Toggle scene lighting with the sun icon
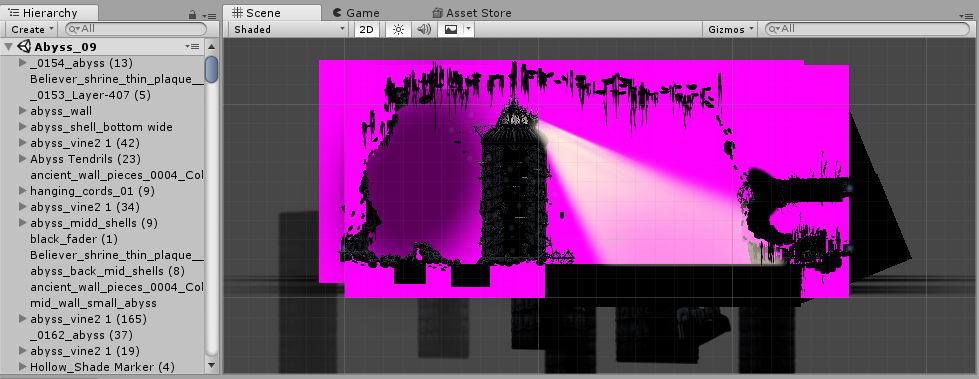The width and height of the screenshot is (979, 379). pyautogui.click(x=398, y=29)
